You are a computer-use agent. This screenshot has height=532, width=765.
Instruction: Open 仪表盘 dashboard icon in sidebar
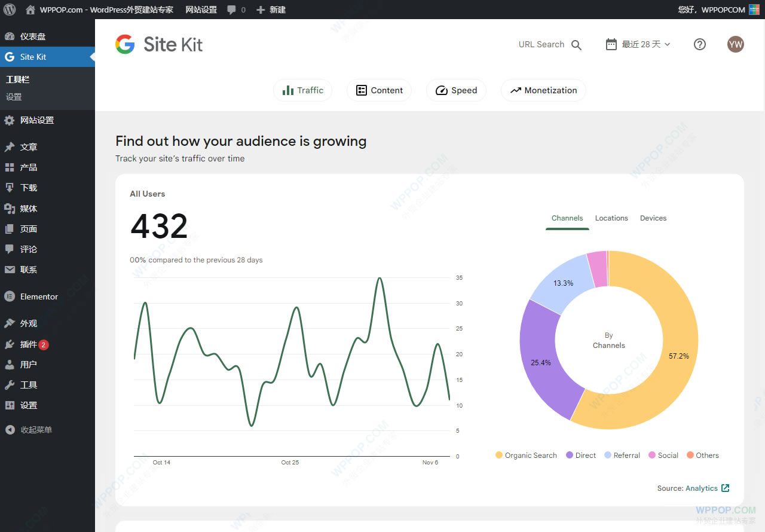[10, 36]
